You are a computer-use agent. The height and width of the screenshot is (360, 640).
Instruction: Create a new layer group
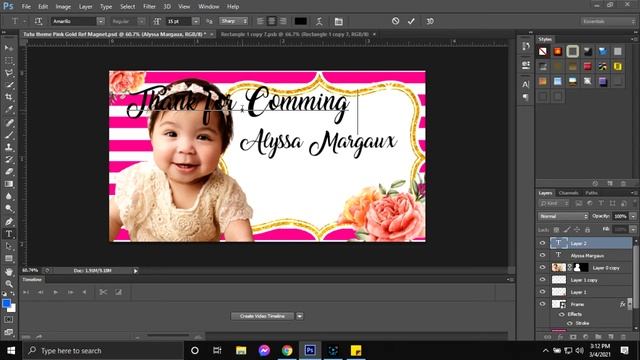(598, 337)
